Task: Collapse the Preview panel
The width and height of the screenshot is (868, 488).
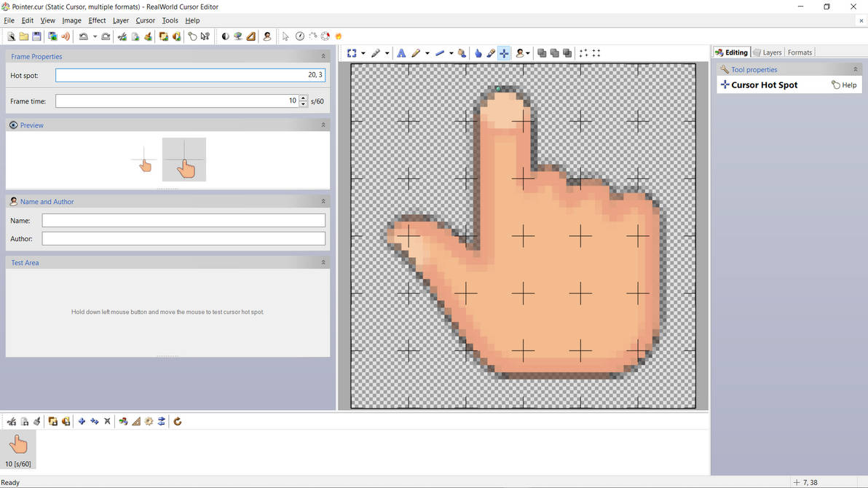Action: [323, 125]
